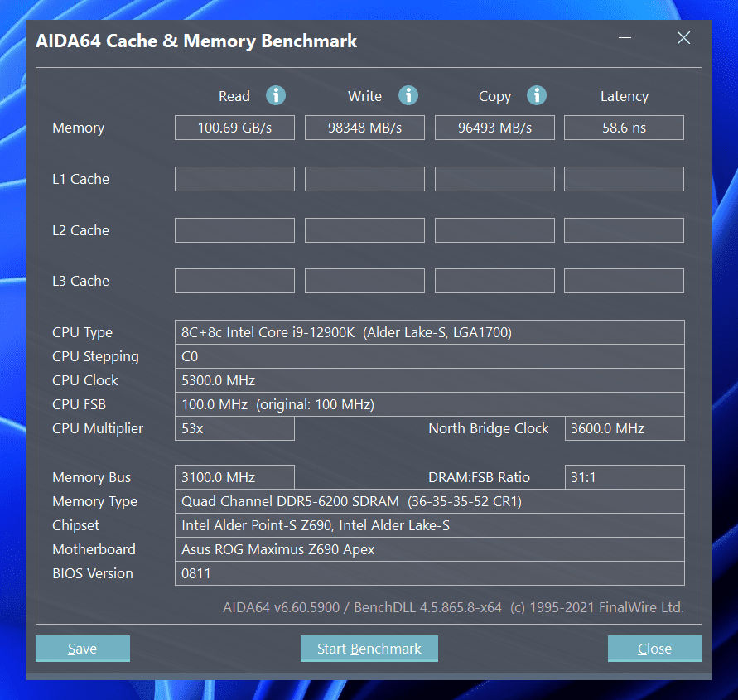738x700 pixels.
Task: Select the Memory Copy value 96493 MB/s
Action: coord(494,128)
